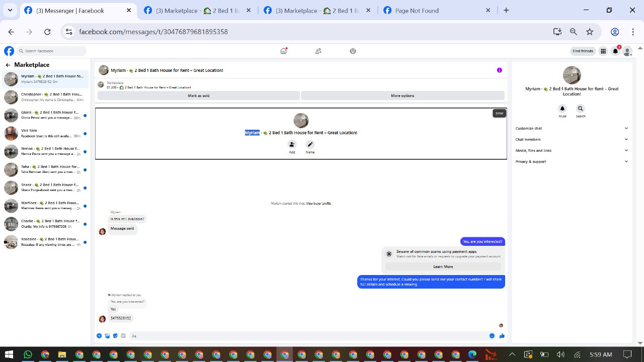
Task: Open Chrome install app icon
Action: [x=557, y=32]
